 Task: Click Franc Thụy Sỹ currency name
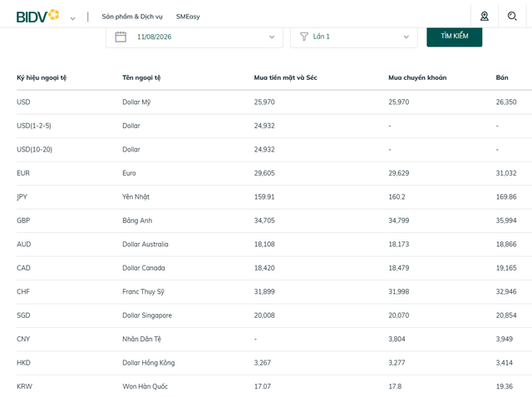[143, 292]
